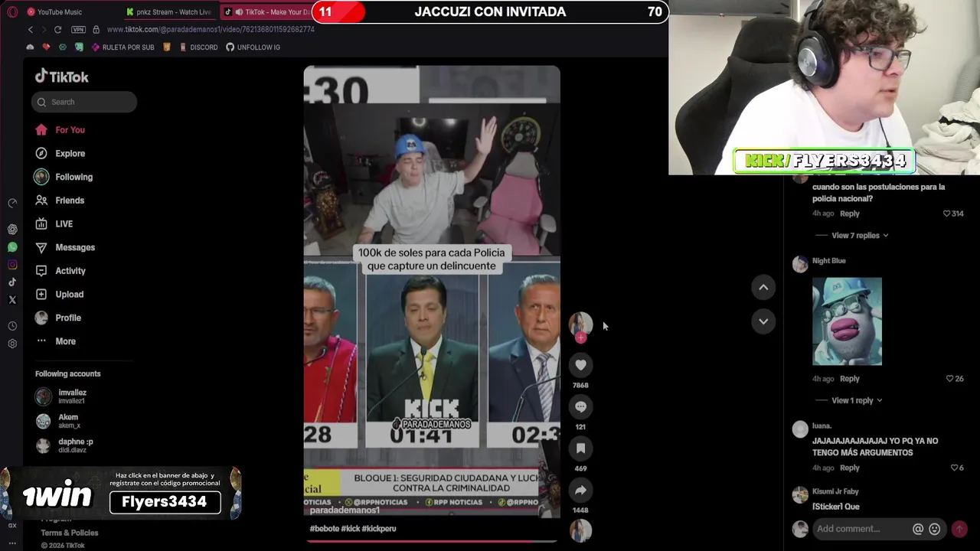Viewport: 980px width, 551px height.
Task: Open the Opera menu logo icon
Action: (12, 11)
